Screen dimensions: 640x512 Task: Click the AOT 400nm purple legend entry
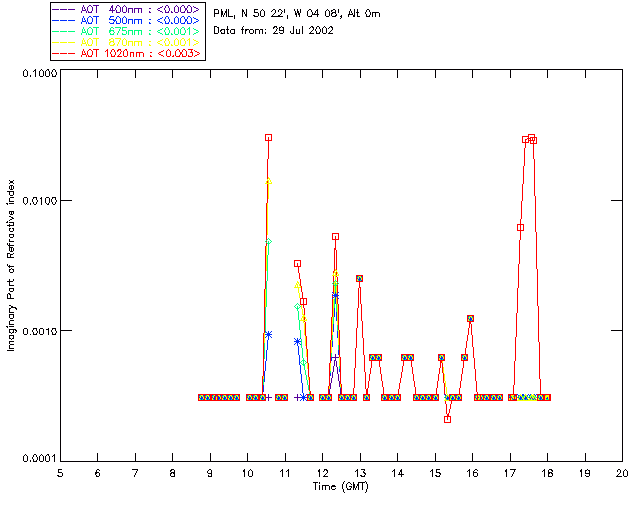(127, 9)
